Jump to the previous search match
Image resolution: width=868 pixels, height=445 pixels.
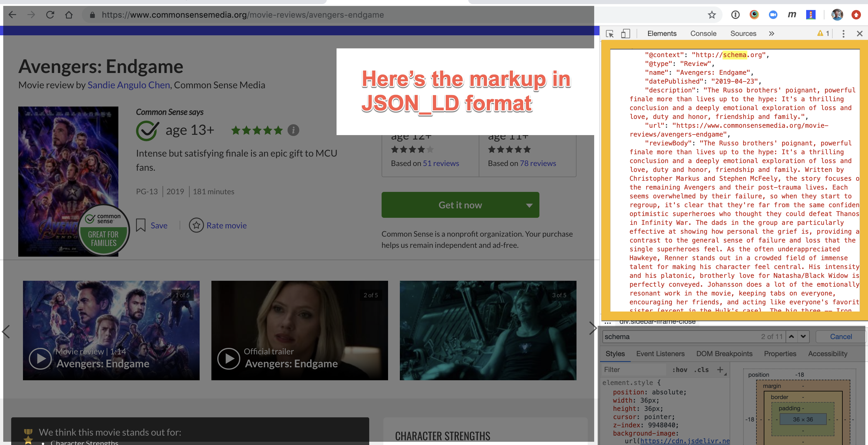click(x=791, y=336)
